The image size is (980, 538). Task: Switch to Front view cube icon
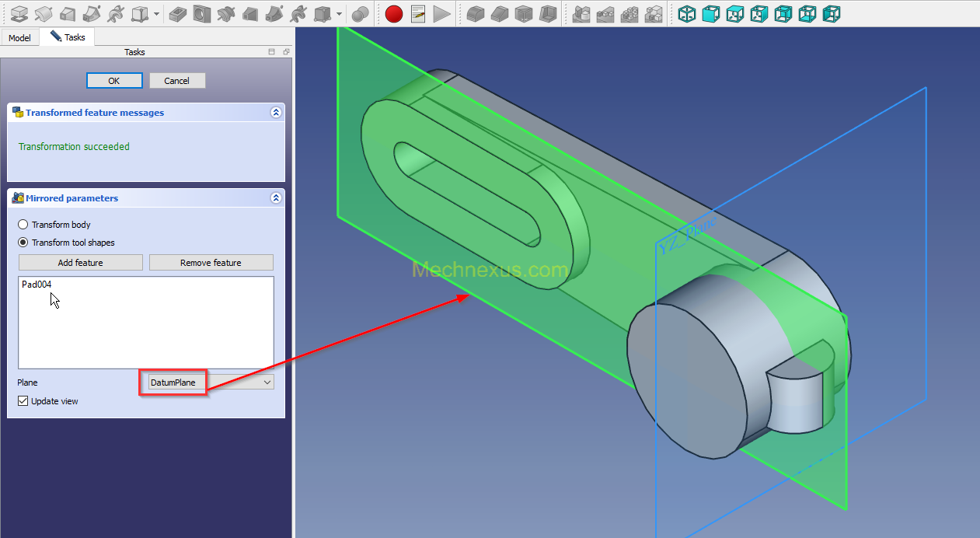710,13
